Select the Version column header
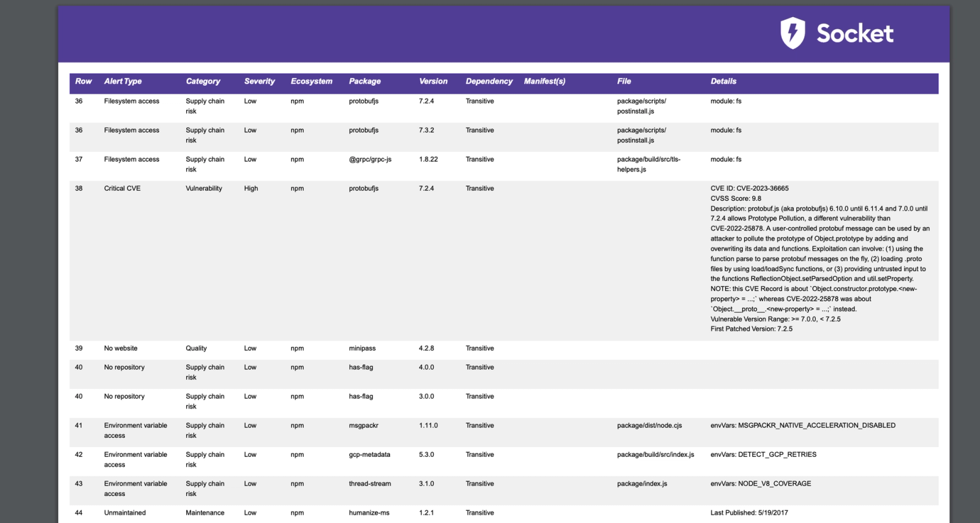The height and width of the screenshot is (523, 980). click(433, 81)
